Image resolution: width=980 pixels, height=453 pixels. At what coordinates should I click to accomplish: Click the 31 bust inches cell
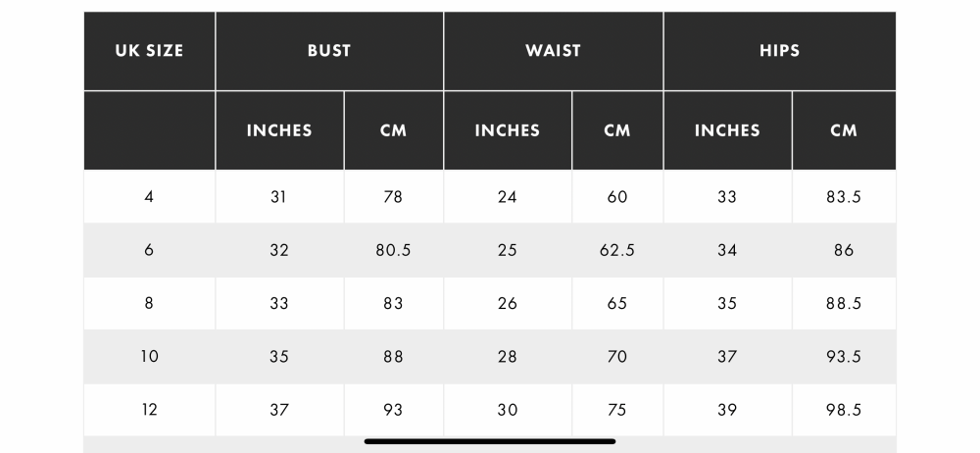pyautogui.click(x=279, y=197)
